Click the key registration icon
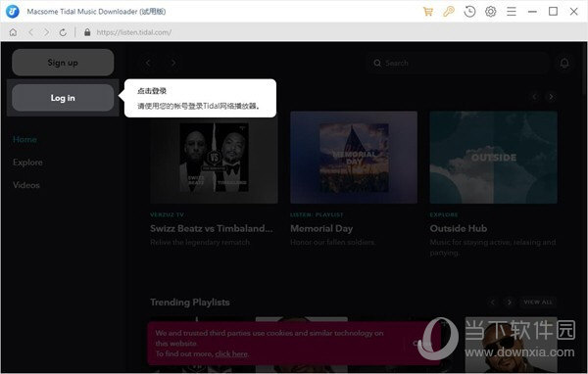The image size is (588, 374). [449, 12]
